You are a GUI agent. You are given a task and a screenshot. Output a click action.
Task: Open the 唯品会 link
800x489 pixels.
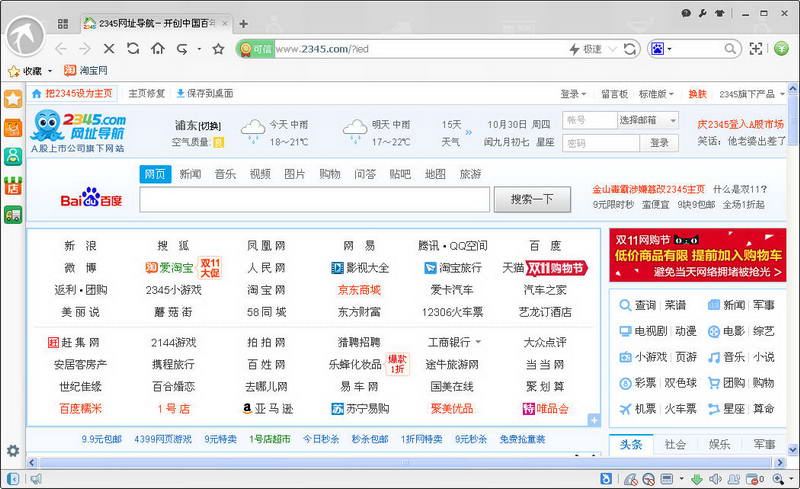[x=545, y=408]
